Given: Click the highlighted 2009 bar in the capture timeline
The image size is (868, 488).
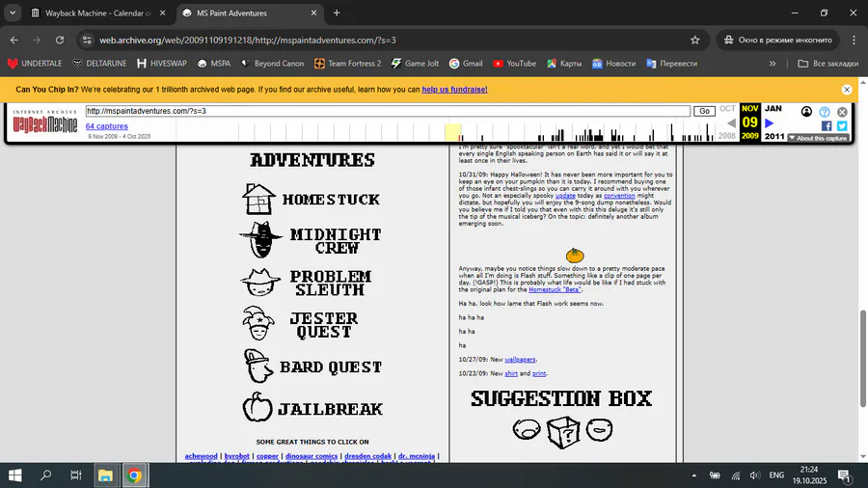Looking at the screenshot, I should pos(452,132).
